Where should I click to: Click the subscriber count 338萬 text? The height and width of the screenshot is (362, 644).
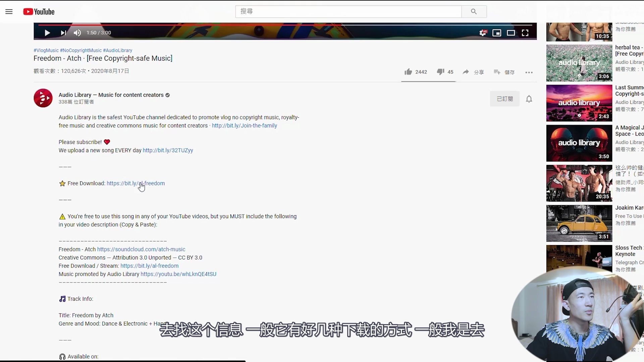click(76, 102)
